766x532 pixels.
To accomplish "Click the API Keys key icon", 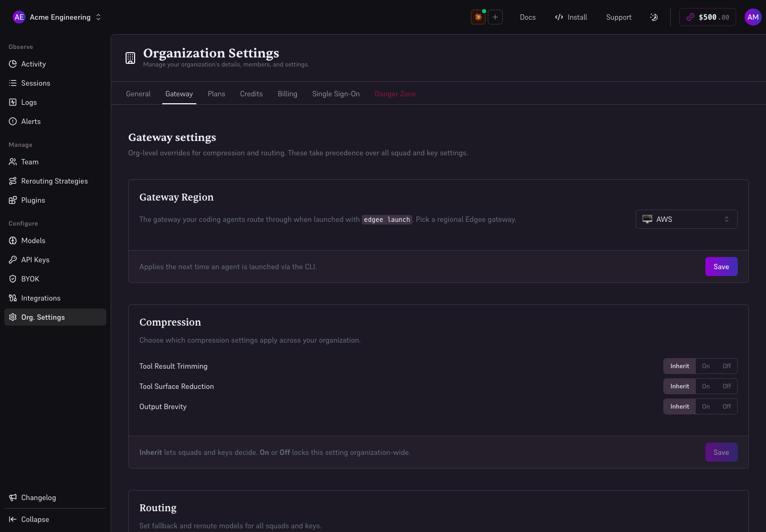I will pyautogui.click(x=13, y=260).
